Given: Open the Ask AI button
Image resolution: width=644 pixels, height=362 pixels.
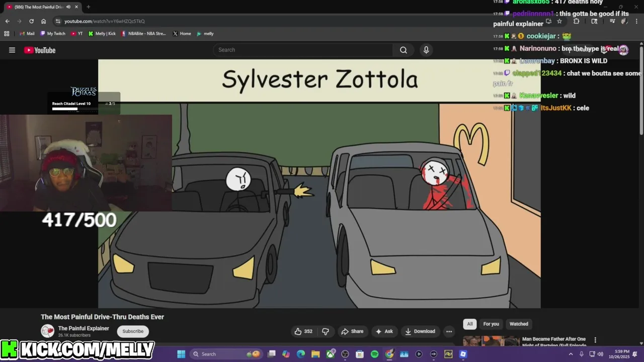Looking at the screenshot, I should (384, 331).
